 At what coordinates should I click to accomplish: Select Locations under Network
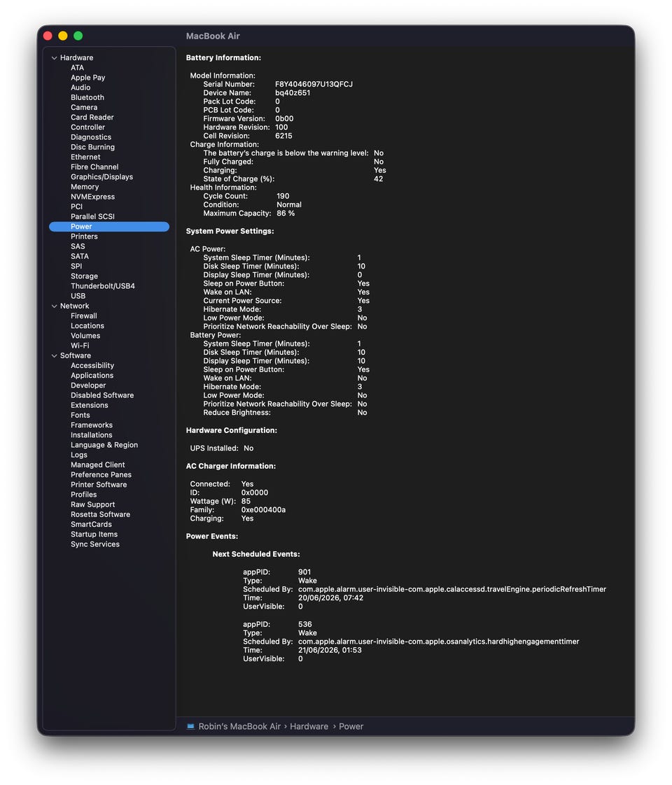click(87, 326)
